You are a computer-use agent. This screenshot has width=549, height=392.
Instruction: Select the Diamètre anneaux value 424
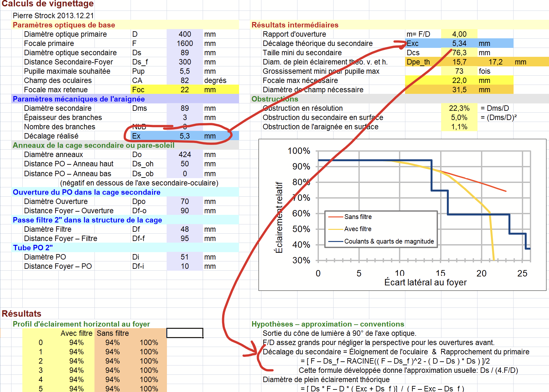pyautogui.click(x=184, y=155)
